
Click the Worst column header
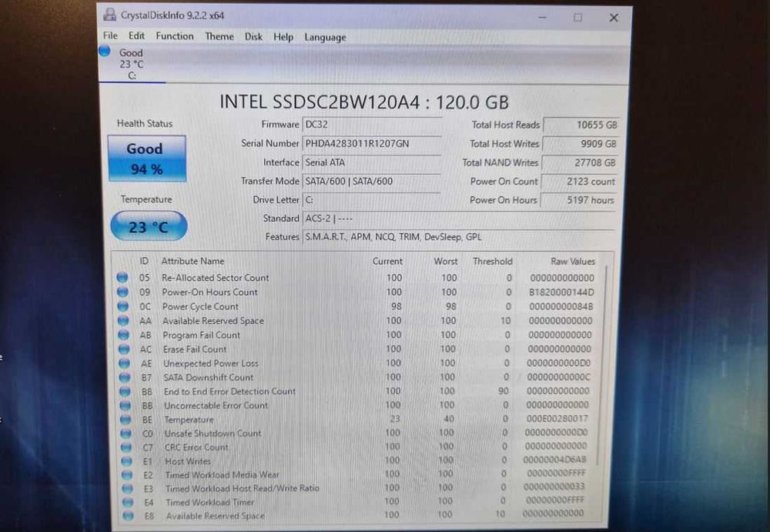pos(445,261)
